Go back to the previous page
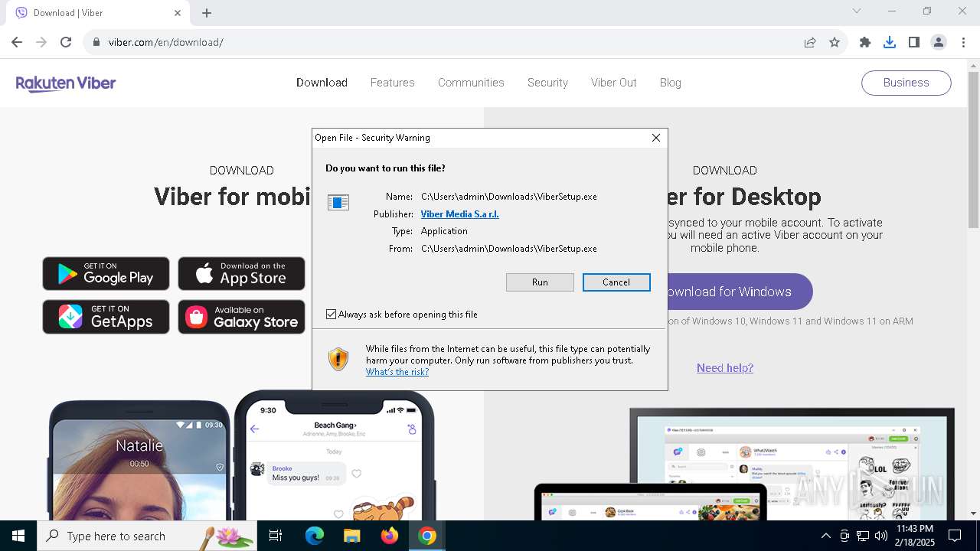The width and height of the screenshot is (980, 551). pos(17,42)
